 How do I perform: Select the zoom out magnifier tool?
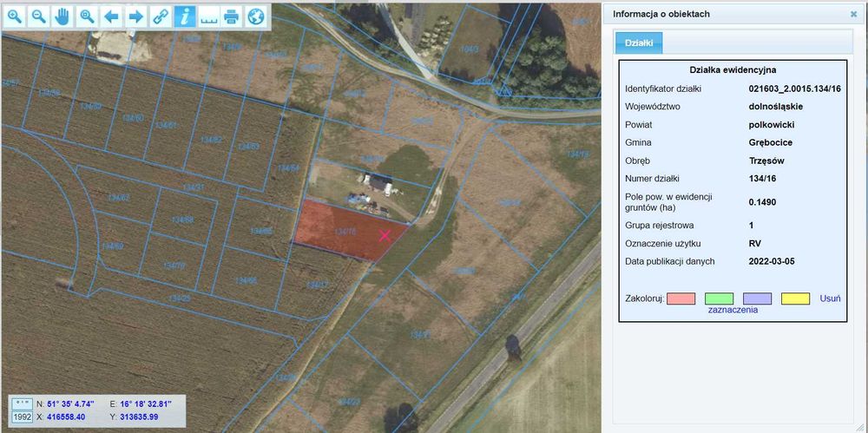click(39, 17)
